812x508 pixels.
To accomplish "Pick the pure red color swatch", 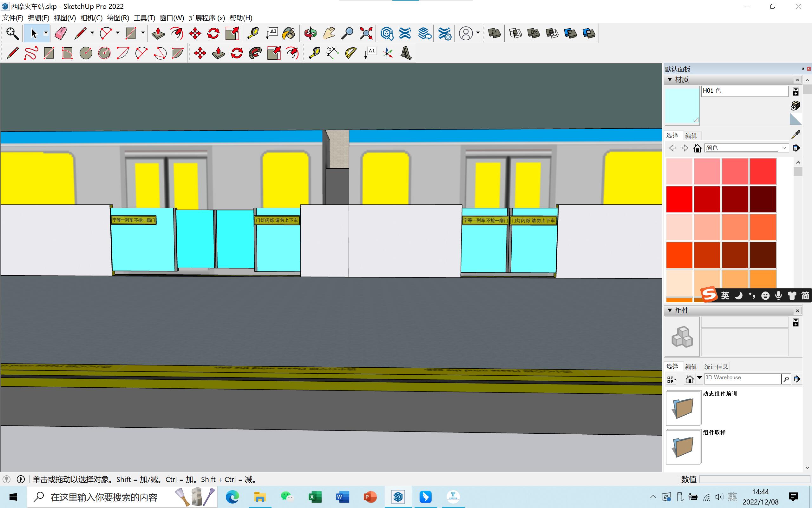I will [x=679, y=199].
